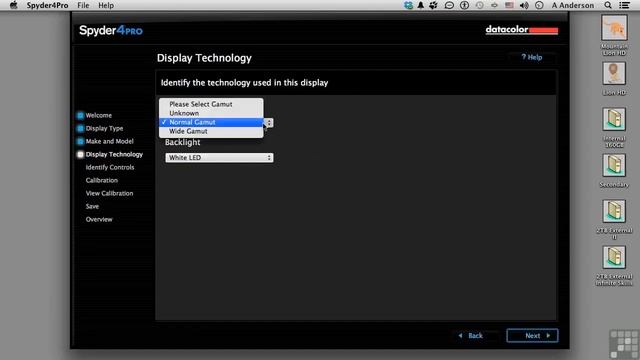
Task: Click the Spyder4Pro logo
Action: click(x=111, y=31)
